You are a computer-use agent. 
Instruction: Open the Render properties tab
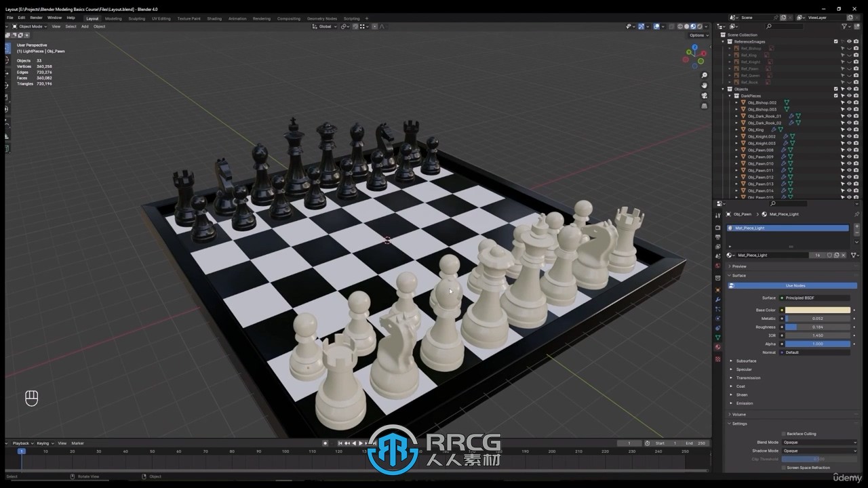click(x=718, y=228)
